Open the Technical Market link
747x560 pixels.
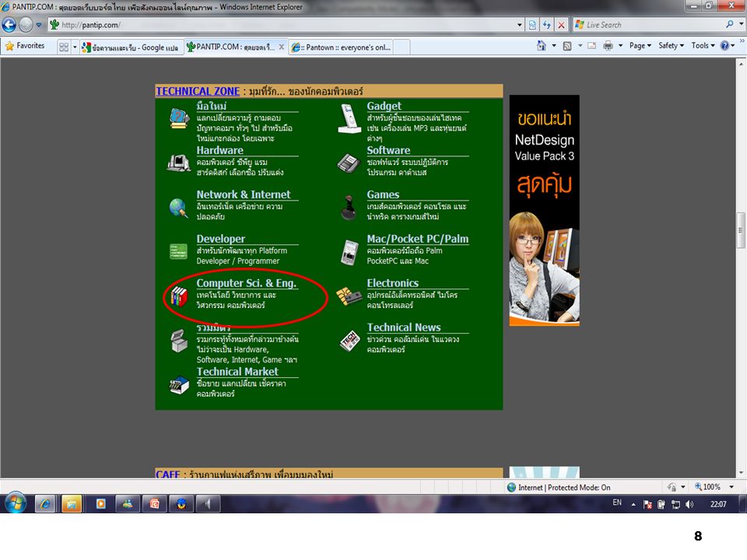click(237, 372)
